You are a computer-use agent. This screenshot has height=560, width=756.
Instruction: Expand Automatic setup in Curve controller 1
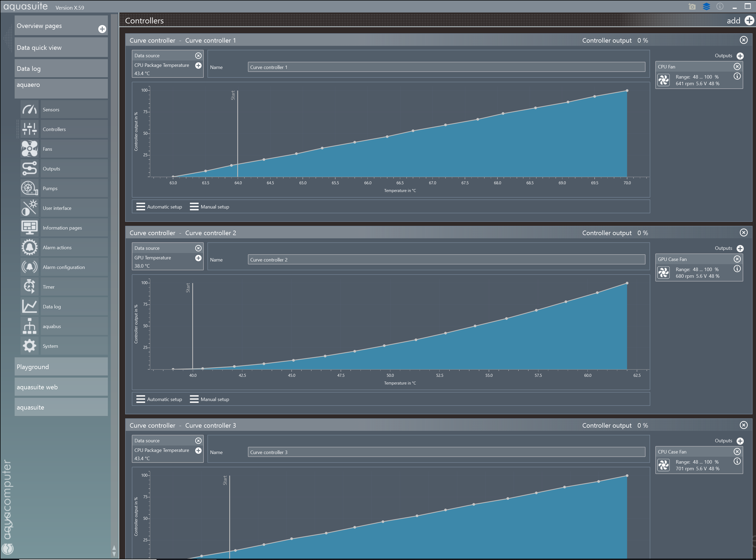(x=159, y=207)
